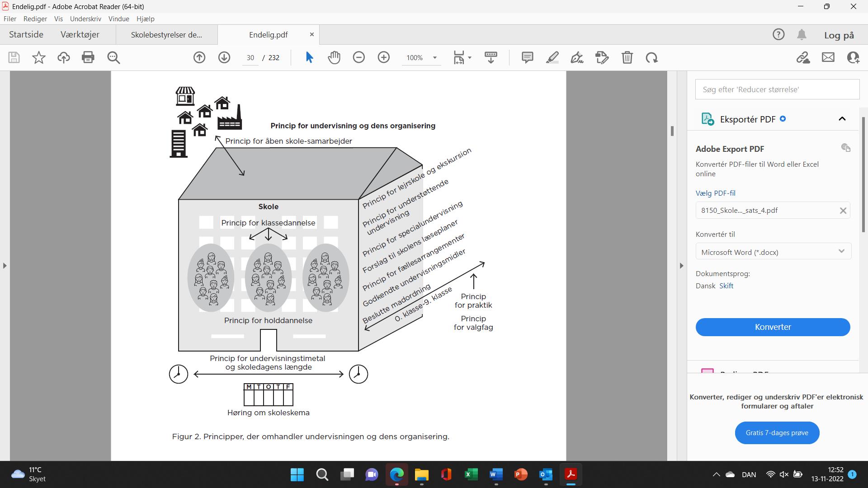Open Microsoft Edge from taskbar
The height and width of the screenshot is (488, 868).
(396, 474)
